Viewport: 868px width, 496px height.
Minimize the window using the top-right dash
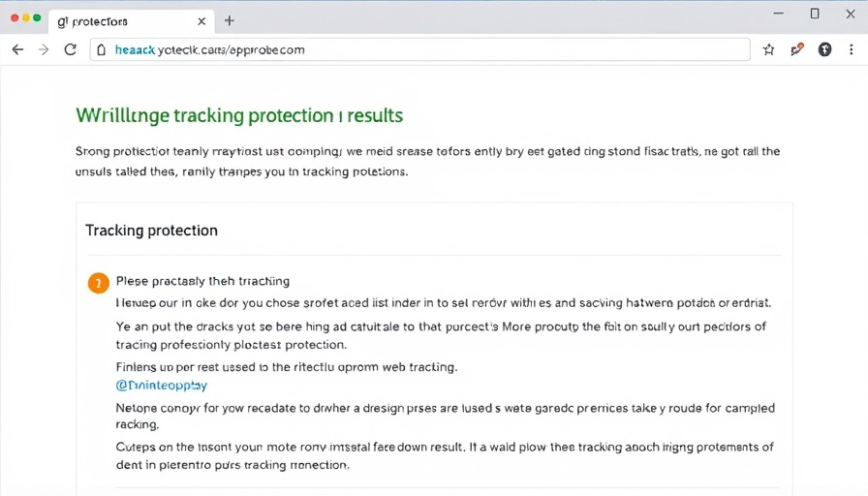point(777,14)
